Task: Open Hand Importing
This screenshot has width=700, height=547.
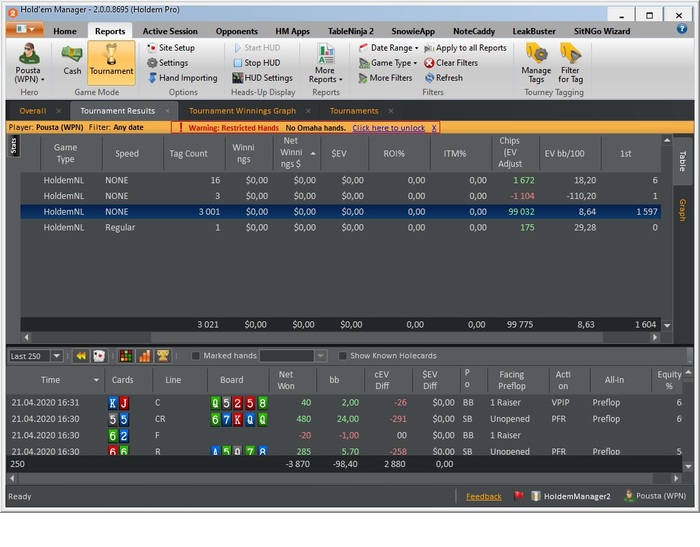Action: (x=183, y=78)
